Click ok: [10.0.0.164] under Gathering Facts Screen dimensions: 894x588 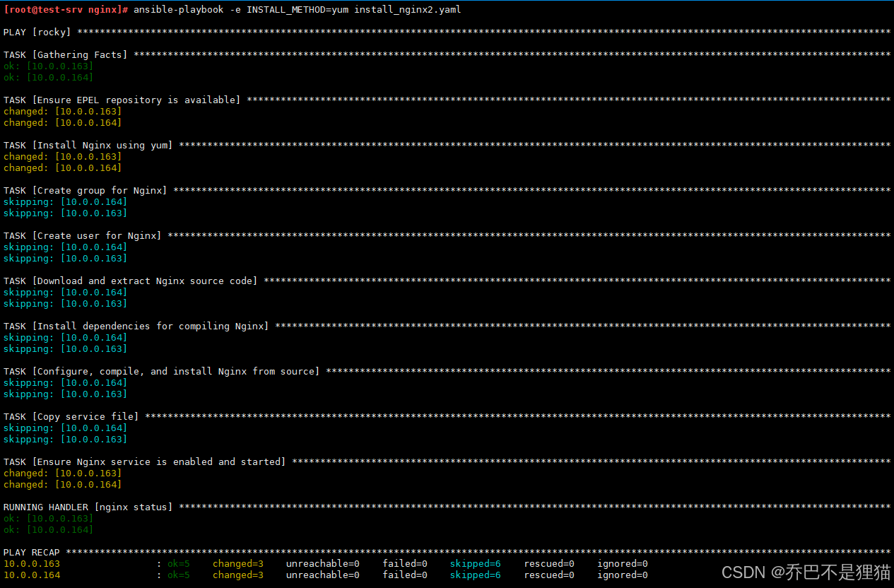(48, 78)
